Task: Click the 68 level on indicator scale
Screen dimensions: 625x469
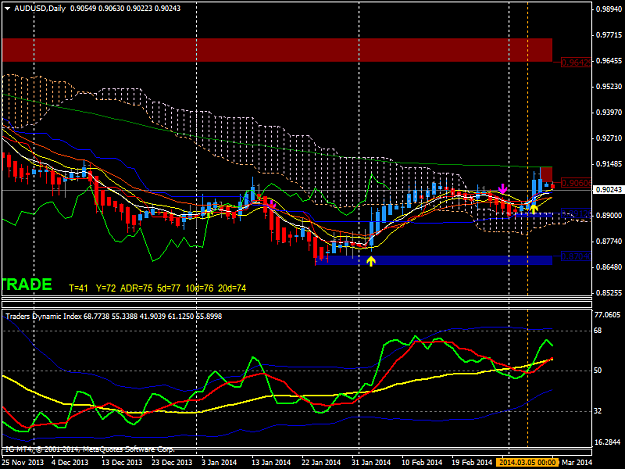Action: (x=597, y=330)
